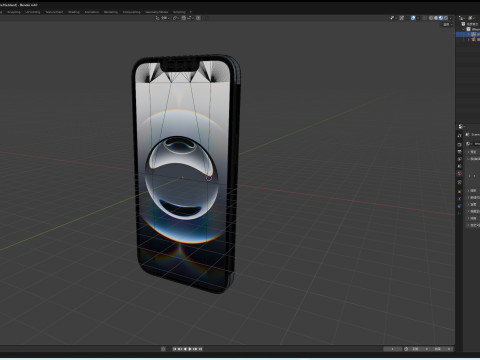Jump to the previous keyframe
Screen dimensions: 480x360
pyautogui.click(x=180, y=349)
